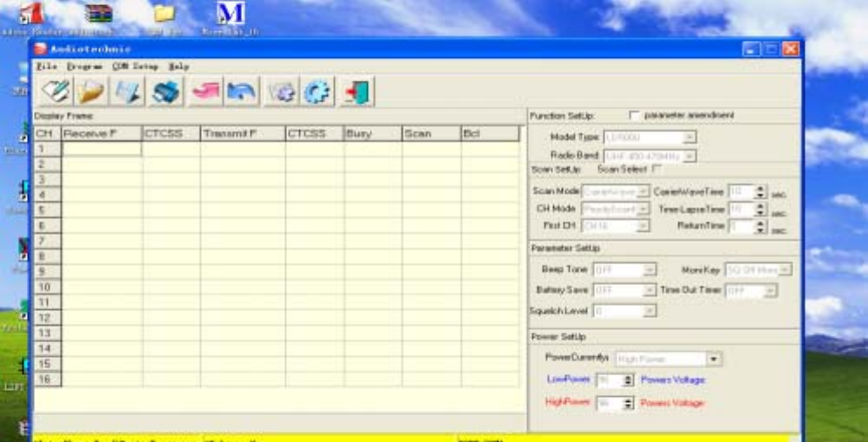Expand the PowerCurrently dropdown arrow
This screenshot has width=868, height=442.
point(715,359)
